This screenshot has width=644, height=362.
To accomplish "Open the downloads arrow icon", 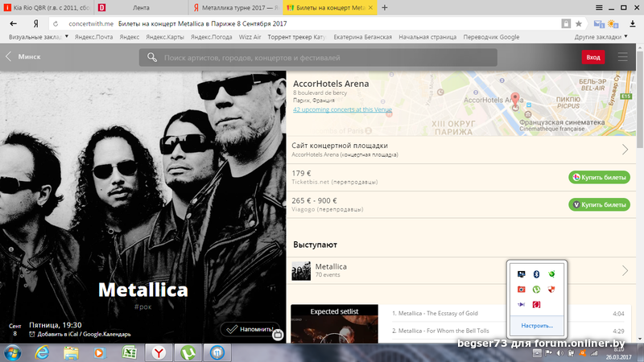I will (x=633, y=24).
